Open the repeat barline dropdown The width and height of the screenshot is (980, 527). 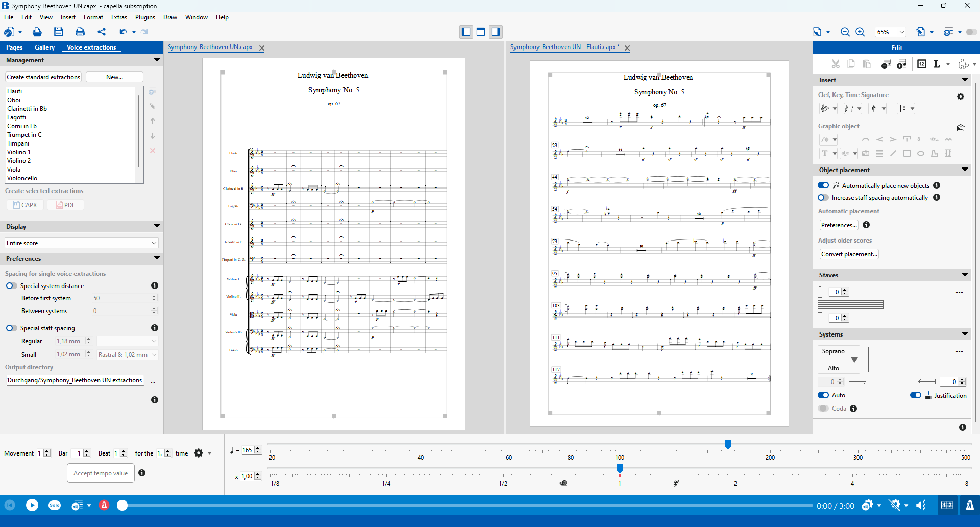point(906,108)
